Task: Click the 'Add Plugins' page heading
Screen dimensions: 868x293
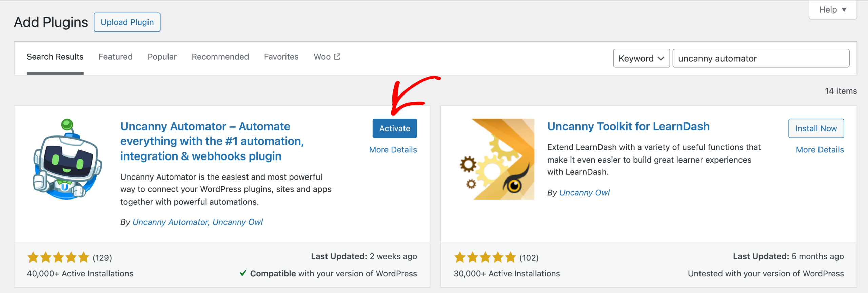Action: click(51, 22)
